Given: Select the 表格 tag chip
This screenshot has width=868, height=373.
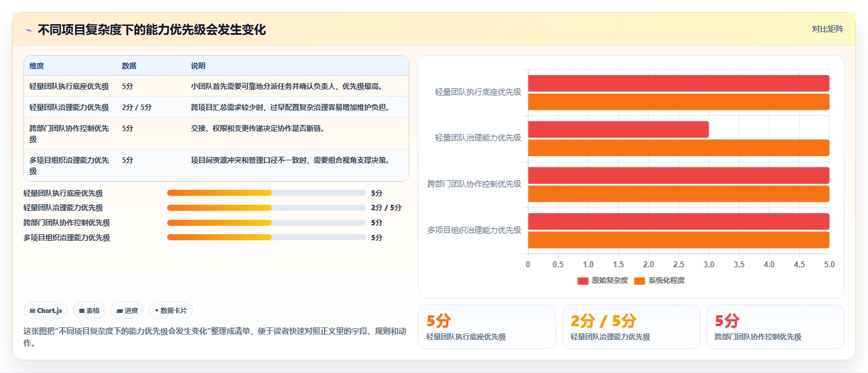Looking at the screenshot, I should click(89, 311).
